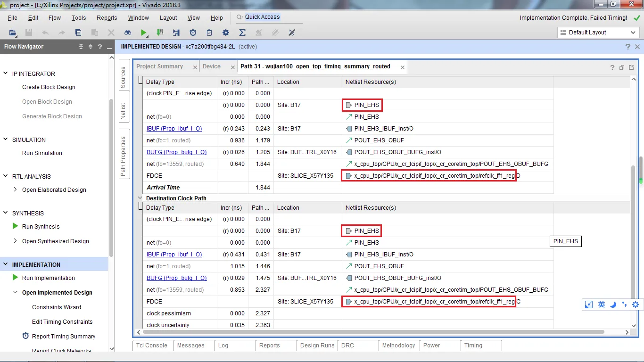This screenshot has width=644, height=362.
Task: Open help for the Implemented Design view
Action: (x=628, y=47)
